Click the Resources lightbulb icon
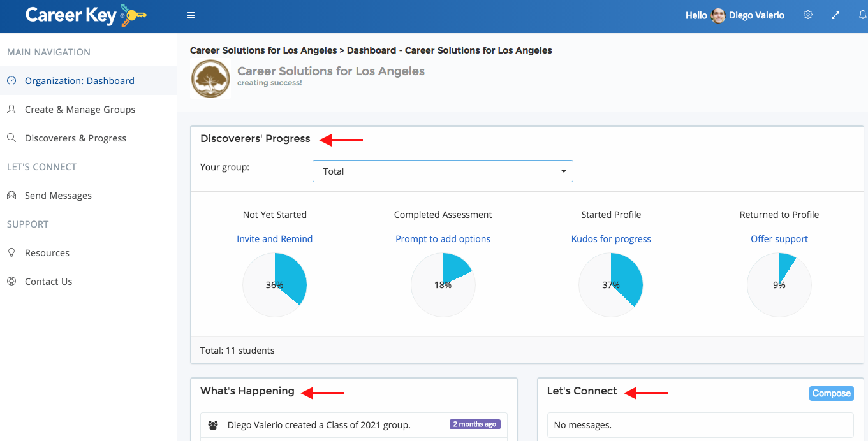The width and height of the screenshot is (868, 441). point(11,253)
